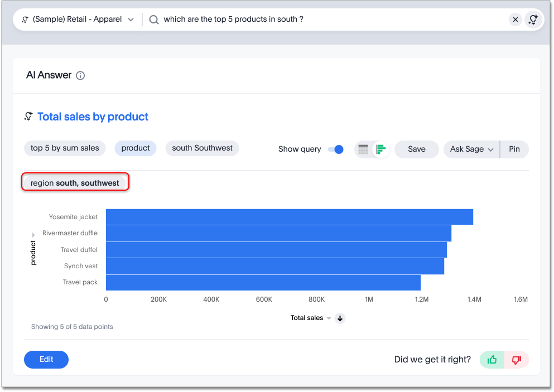Download the chart using the download arrow icon

340,318
